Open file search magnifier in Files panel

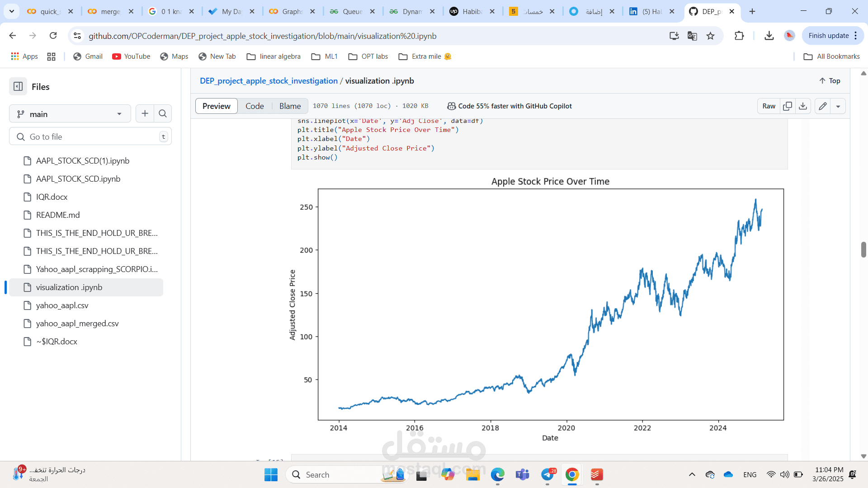pos(163,113)
